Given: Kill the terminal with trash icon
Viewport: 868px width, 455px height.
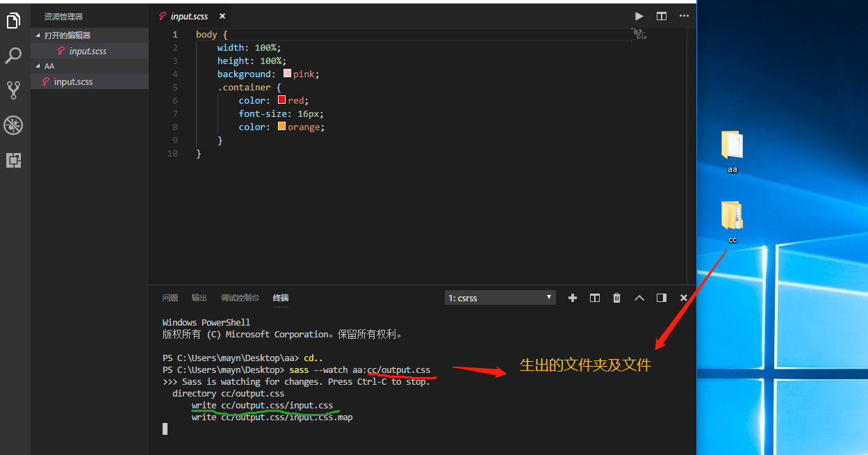Looking at the screenshot, I should click(x=616, y=298).
